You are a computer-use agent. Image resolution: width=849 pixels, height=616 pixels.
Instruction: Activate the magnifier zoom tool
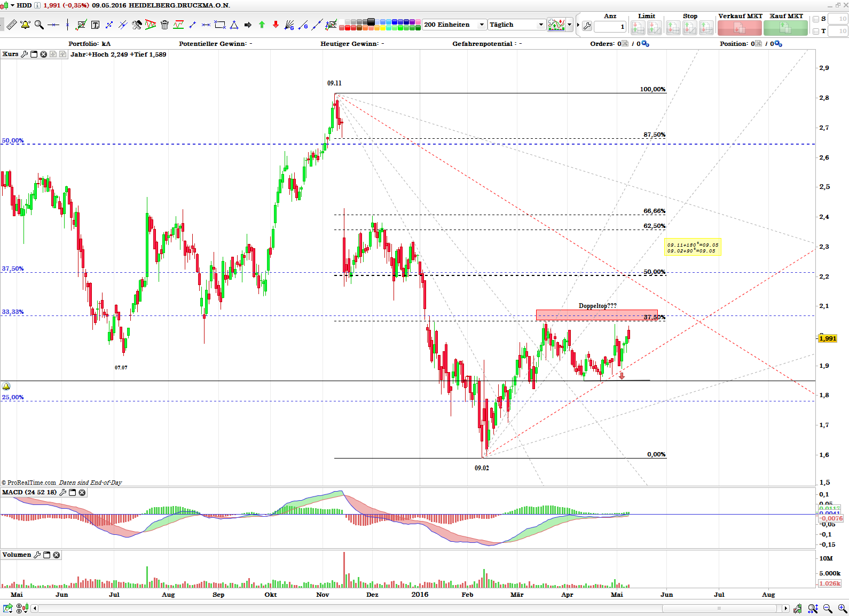pyautogui.click(x=39, y=25)
